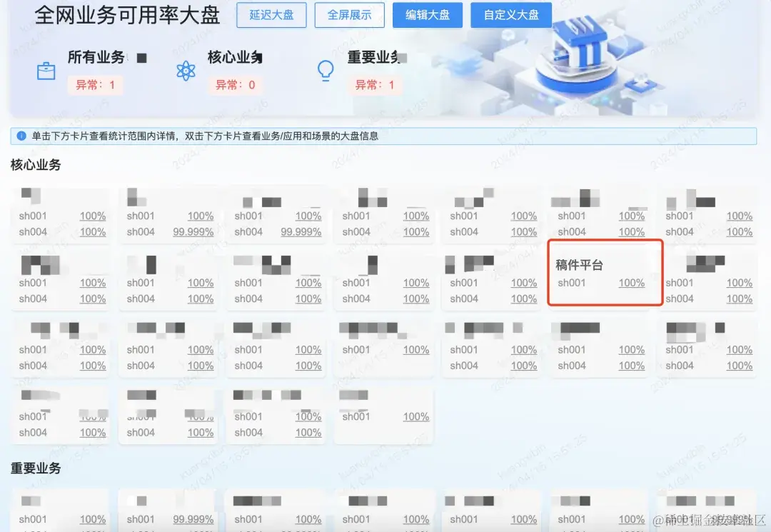Click the atom icon next to 核心业务
The width and height of the screenshot is (771, 532).
[x=187, y=69]
